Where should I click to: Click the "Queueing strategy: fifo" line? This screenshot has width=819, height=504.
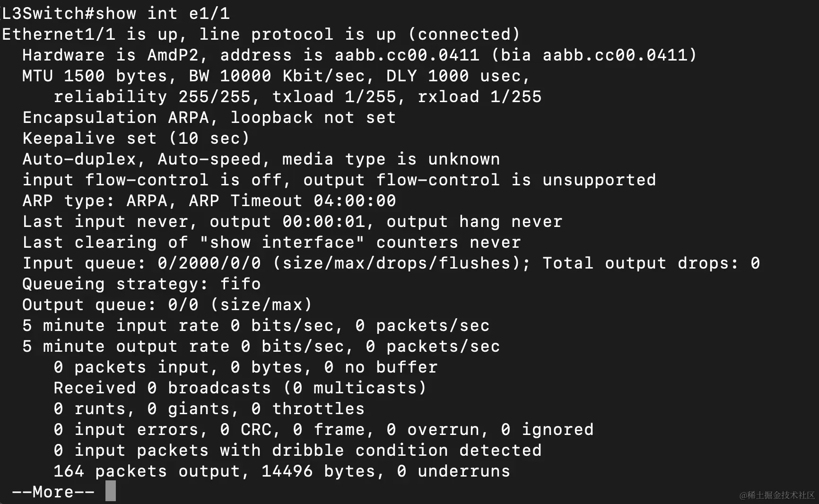pyautogui.click(x=141, y=284)
